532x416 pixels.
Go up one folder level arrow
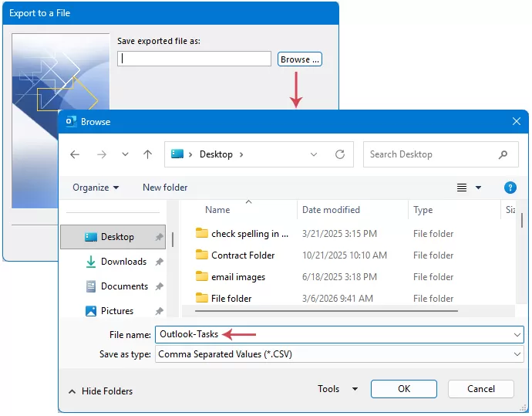[x=147, y=154]
